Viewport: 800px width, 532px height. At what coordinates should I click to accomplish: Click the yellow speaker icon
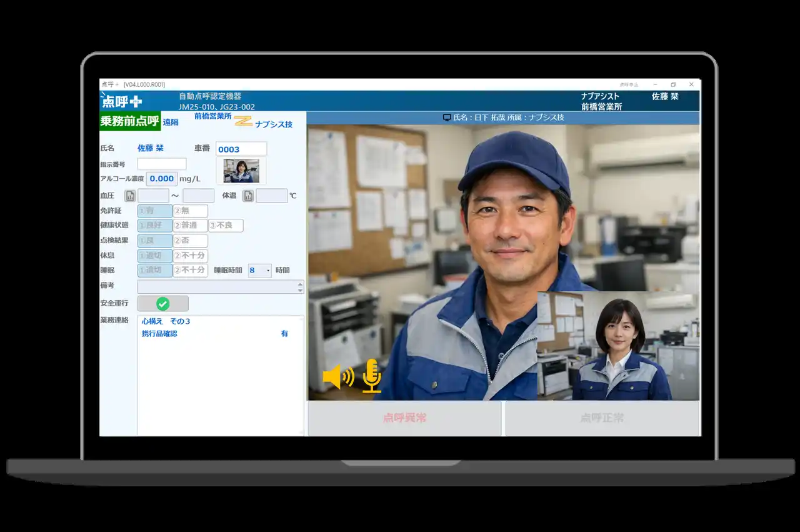338,377
